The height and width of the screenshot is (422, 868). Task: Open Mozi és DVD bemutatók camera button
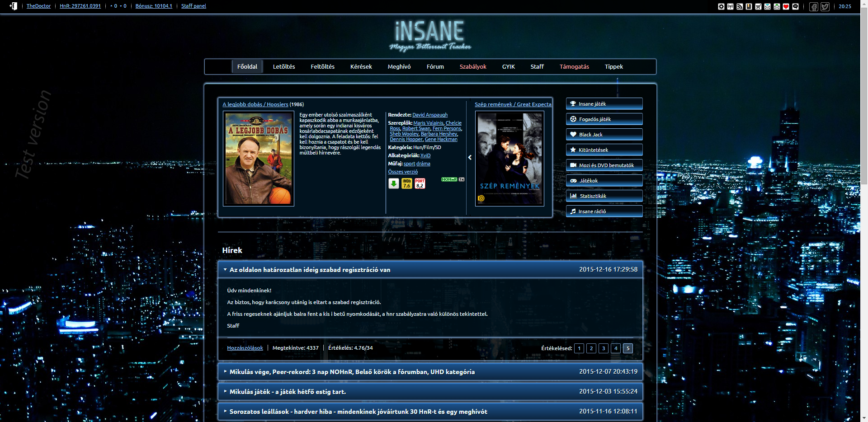[x=604, y=165]
